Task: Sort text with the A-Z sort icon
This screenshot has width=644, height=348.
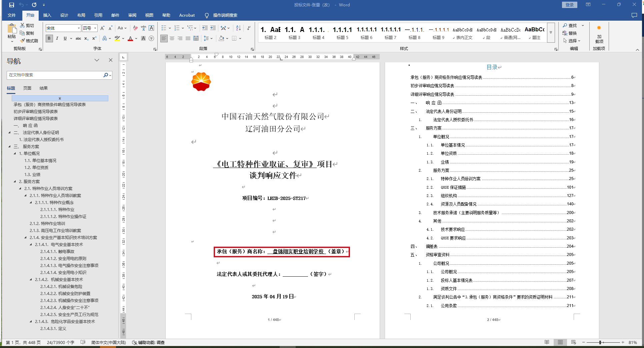Action: pyautogui.click(x=238, y=28)
